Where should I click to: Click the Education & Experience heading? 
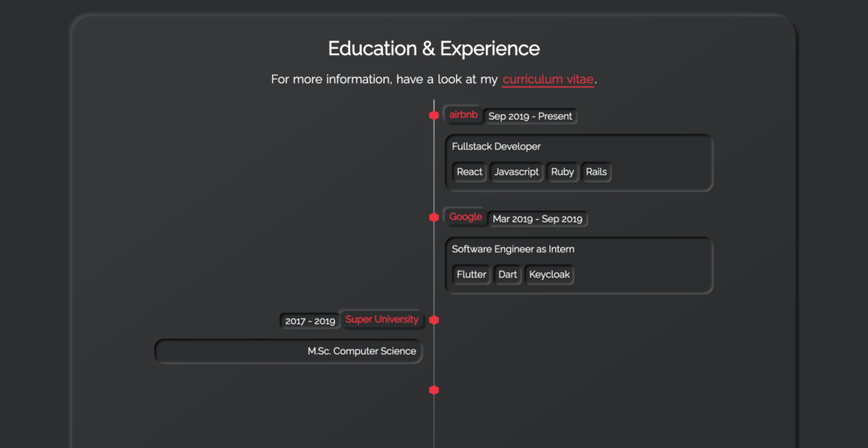click(x=434, y=49)
